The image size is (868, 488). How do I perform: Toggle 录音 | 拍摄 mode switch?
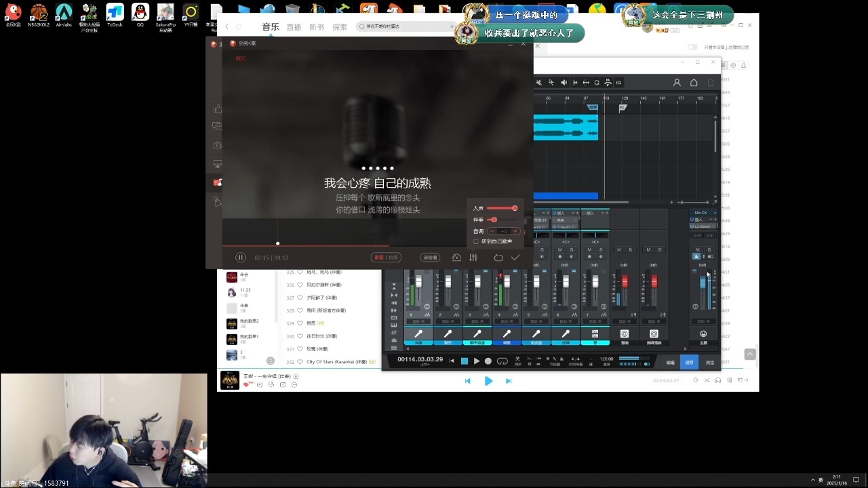386,258
